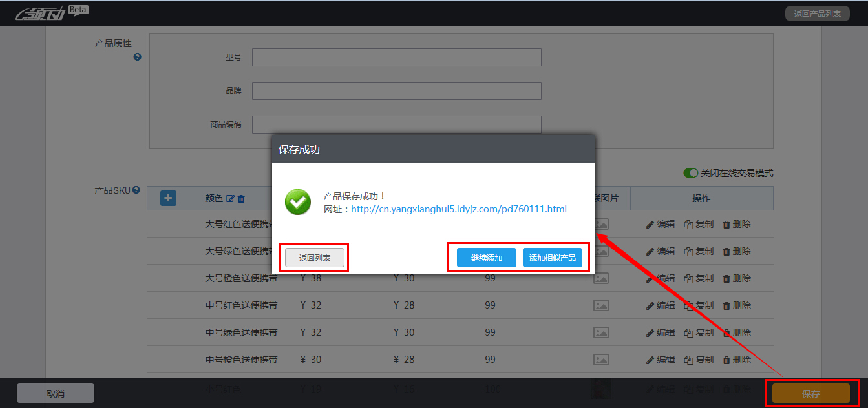Click 编辑 for the 中号红色送便携带 row
868x408 pixels.
[x=661, y=305]
